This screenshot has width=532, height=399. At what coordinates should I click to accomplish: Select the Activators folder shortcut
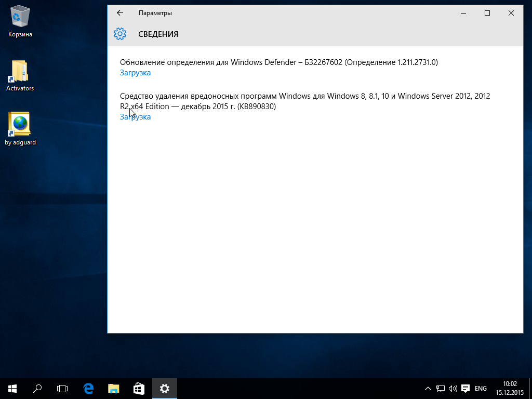click(20, 75)
